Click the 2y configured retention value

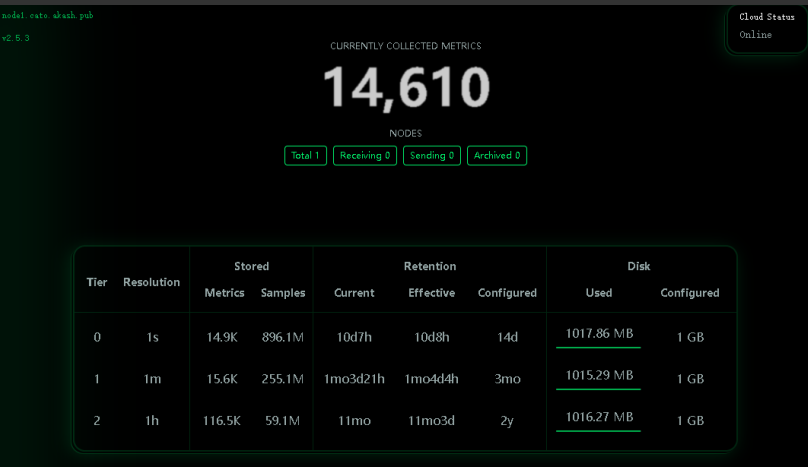507,421
